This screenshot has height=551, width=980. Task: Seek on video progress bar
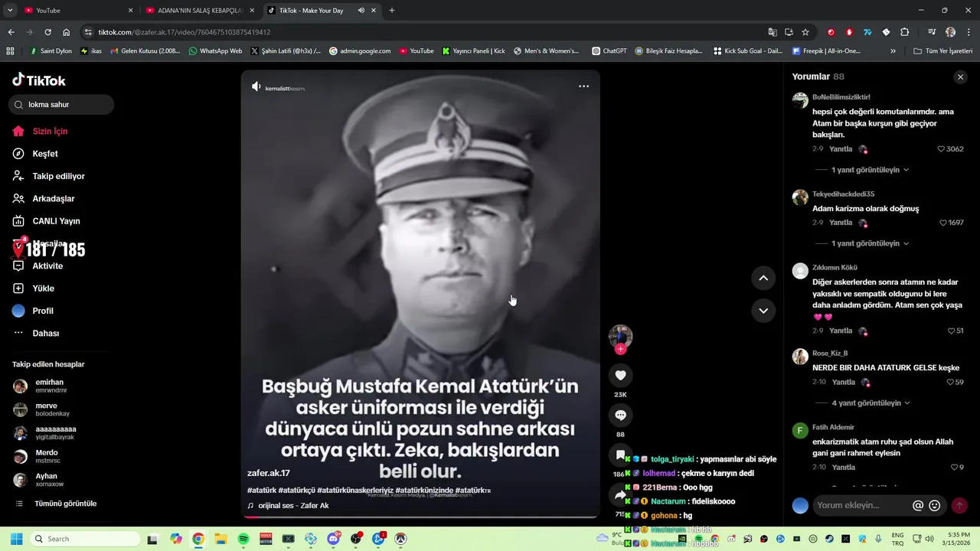(x=420, y=517)
